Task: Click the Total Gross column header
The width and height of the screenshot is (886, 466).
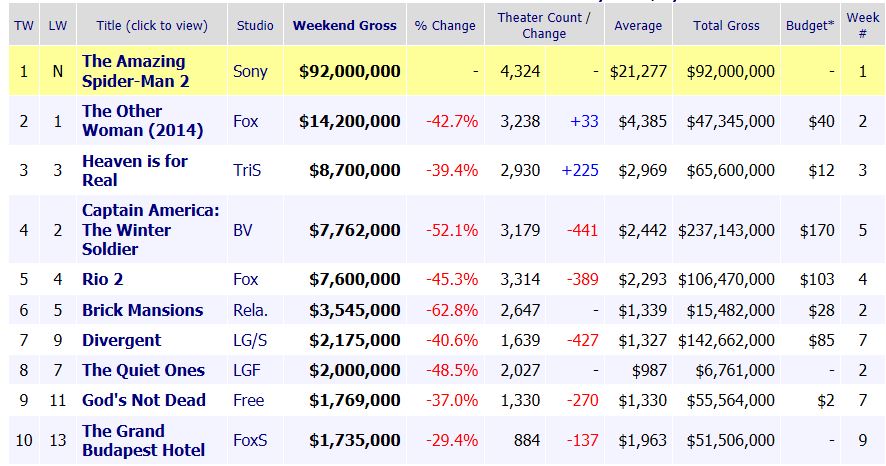Action: pos(726,25)
